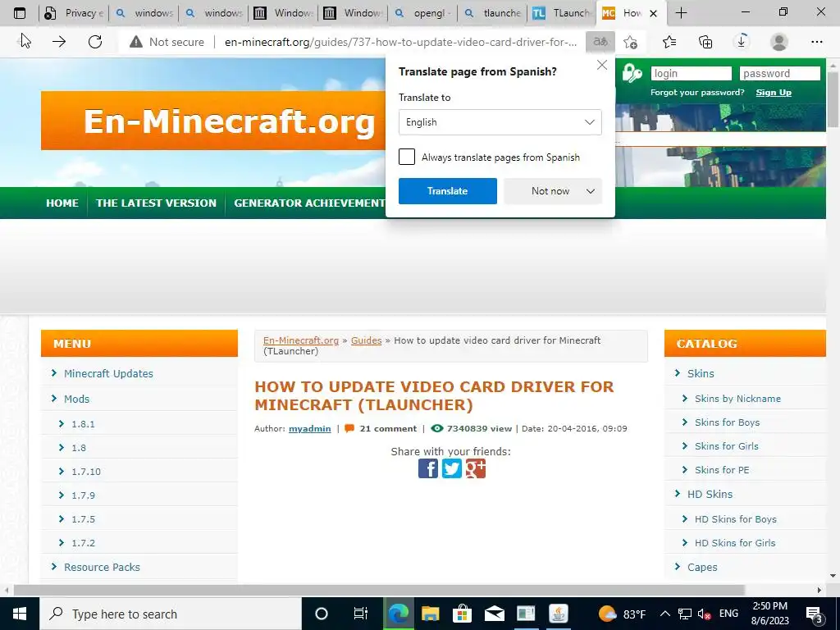Open HD Skins for Boys link
Screen dimensions: 840x630
coord(736,519)
